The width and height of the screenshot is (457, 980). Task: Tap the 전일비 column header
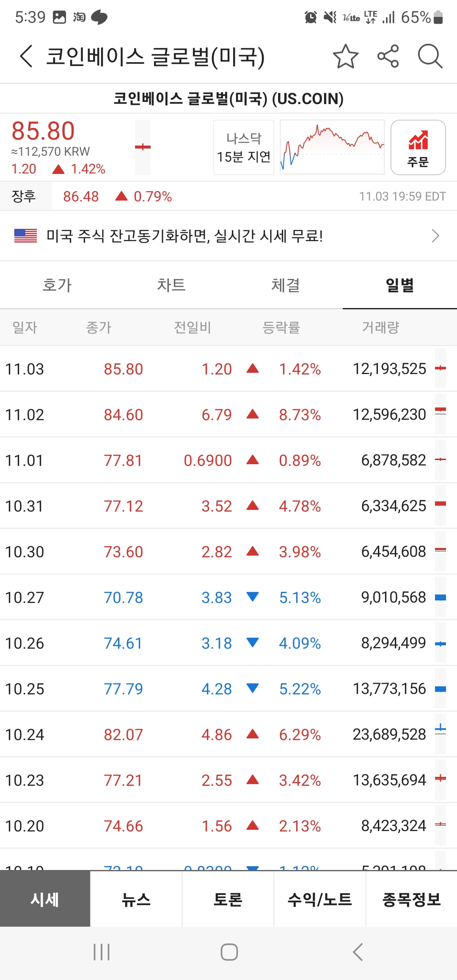193,327
